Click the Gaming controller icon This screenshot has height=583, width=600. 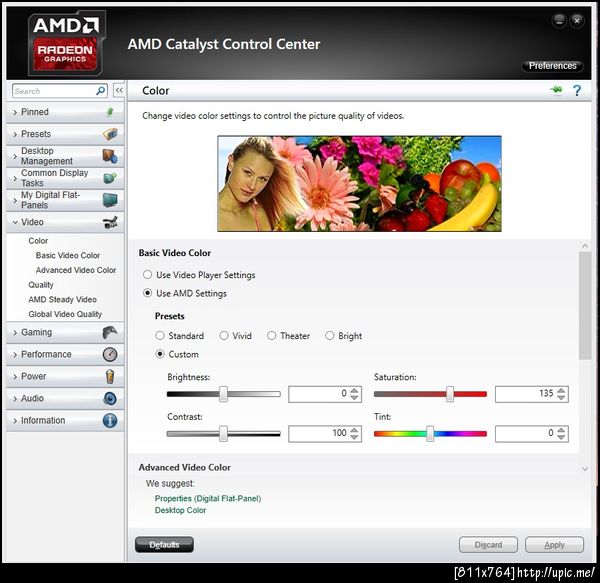pos(110,332)
